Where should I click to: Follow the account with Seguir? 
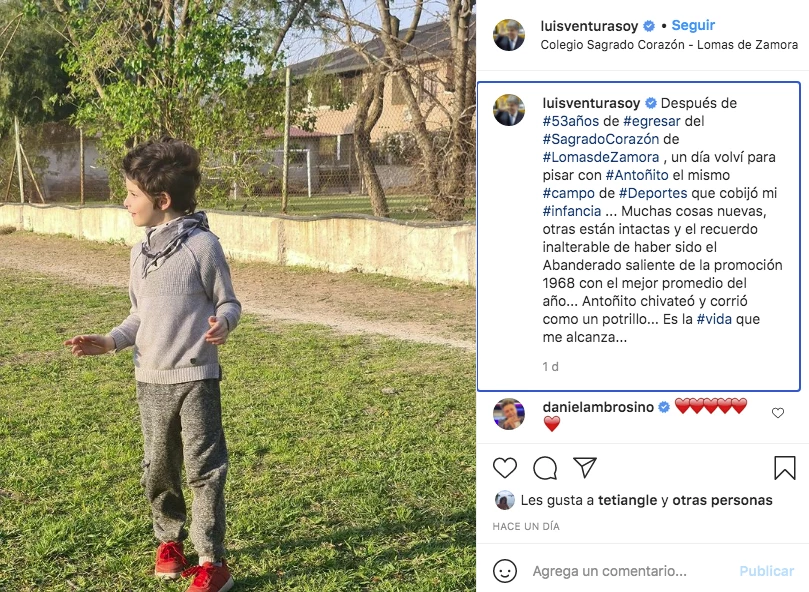(693, 25)
